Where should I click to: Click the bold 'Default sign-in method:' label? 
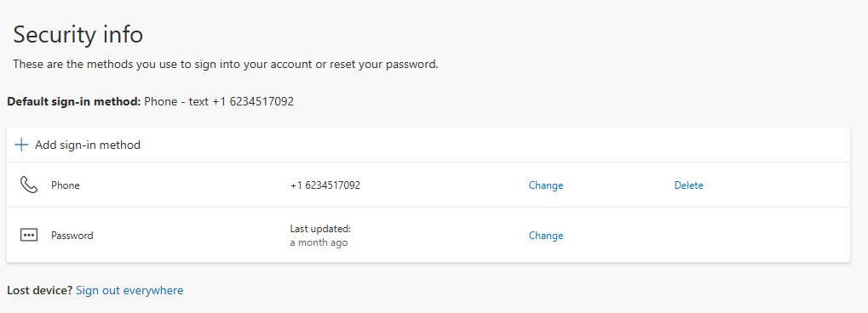click(x=74, y=102)
